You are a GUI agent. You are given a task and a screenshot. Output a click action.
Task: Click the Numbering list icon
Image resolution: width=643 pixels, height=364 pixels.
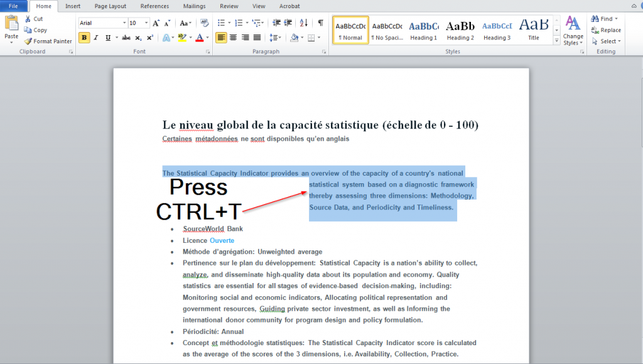coord(239,23)
